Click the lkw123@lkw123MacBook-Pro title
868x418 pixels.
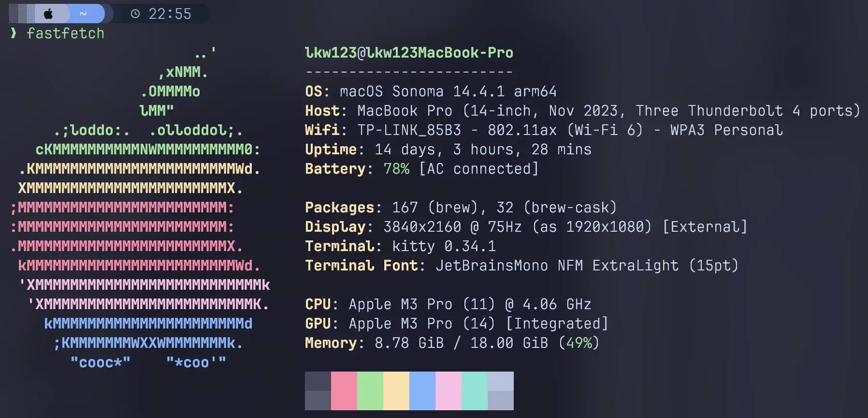[409, 53]
